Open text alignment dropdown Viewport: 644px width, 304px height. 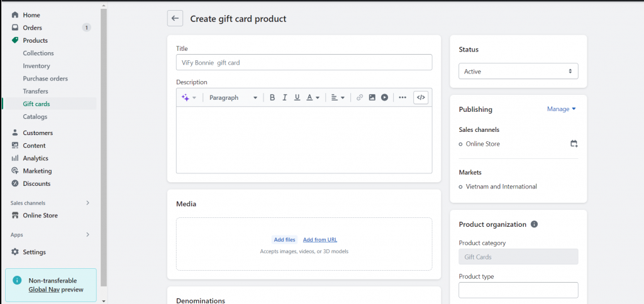pyautogui.click(x=338, y=97)
